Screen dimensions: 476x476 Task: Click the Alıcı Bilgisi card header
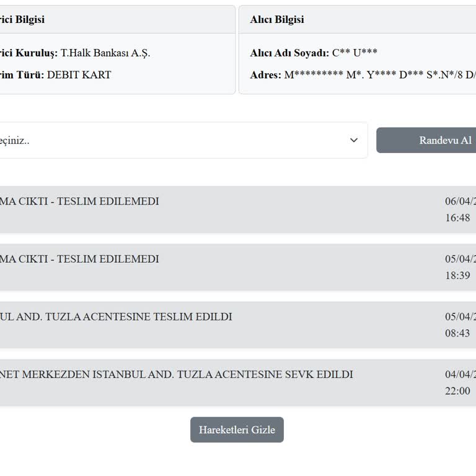(277, 19)
